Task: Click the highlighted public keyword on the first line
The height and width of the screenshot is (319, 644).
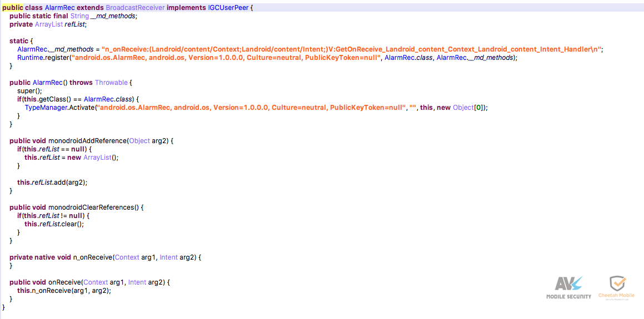Action: coord(12,8)
